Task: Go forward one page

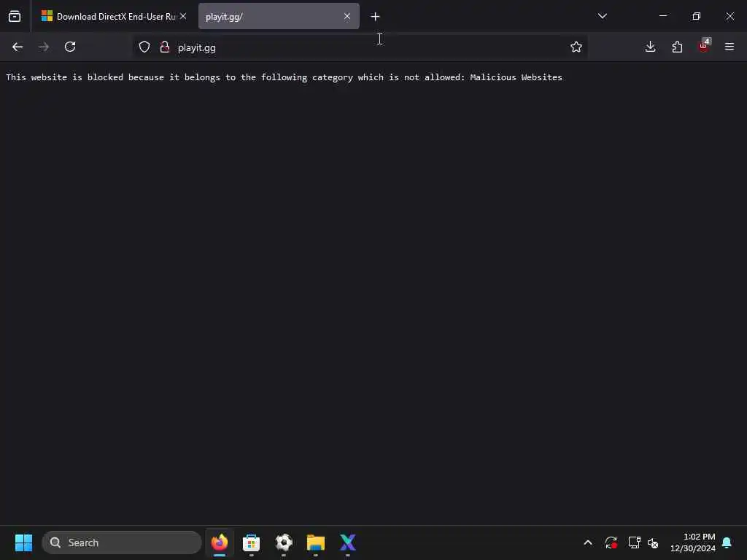Action: tap(44, 47)
